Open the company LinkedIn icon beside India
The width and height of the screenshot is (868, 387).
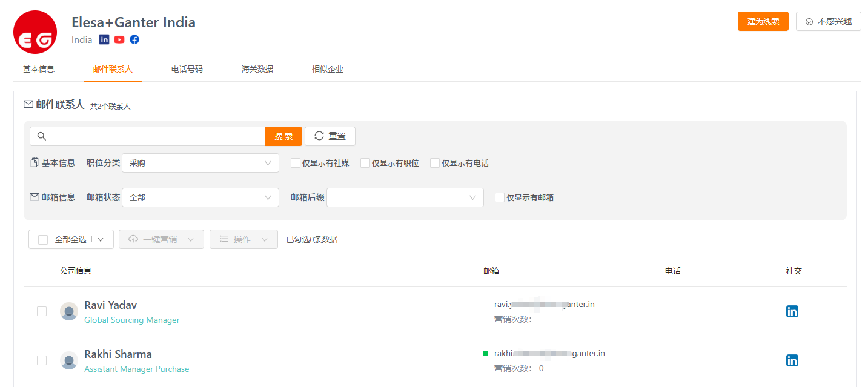(x=104, y=39)
